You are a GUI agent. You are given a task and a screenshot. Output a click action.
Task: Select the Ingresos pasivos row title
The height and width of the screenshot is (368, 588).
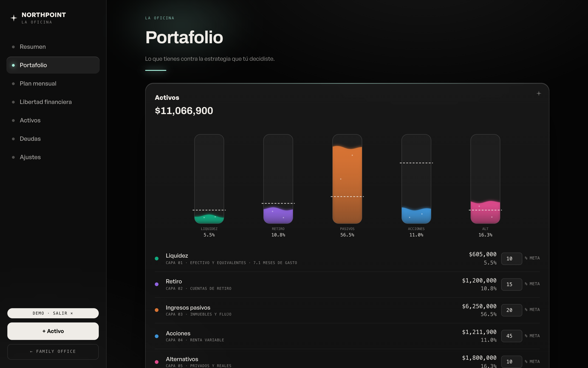coord(188,308)
